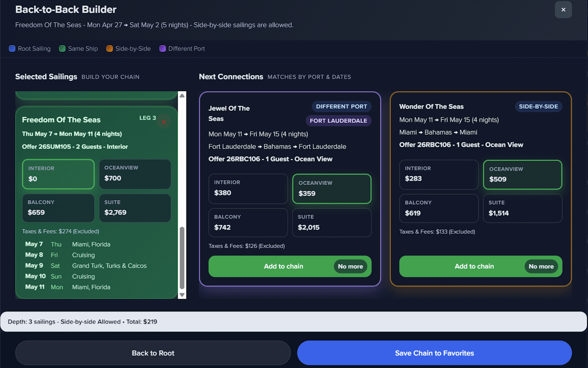
Task: Save the chain to favorites
Action: tap(435, 353)
